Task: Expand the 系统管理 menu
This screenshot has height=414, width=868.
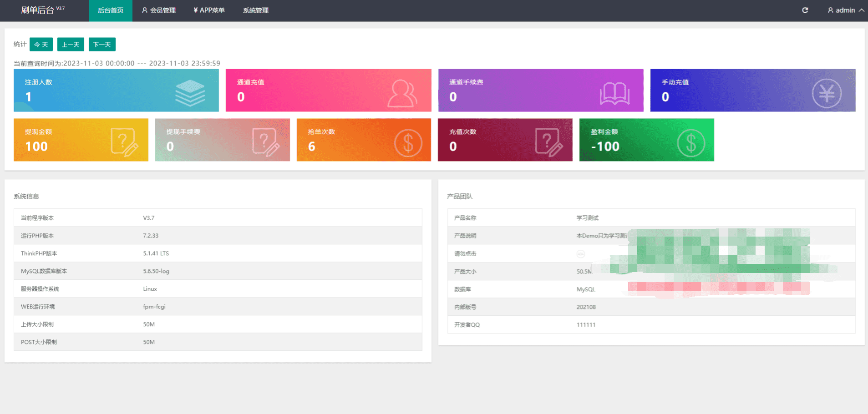Action: pos(256,10)
